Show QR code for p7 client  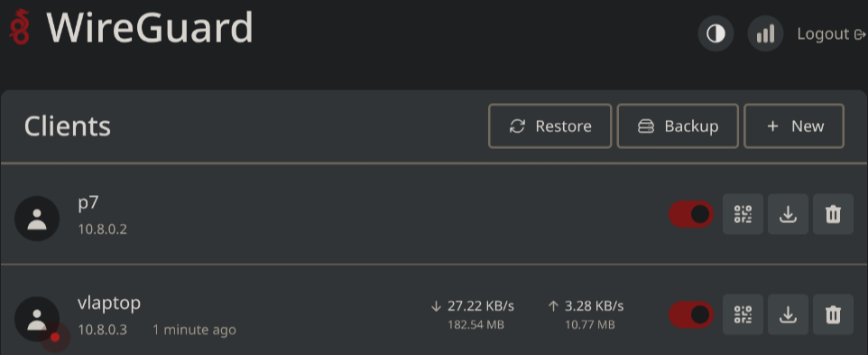pos(743,214)
